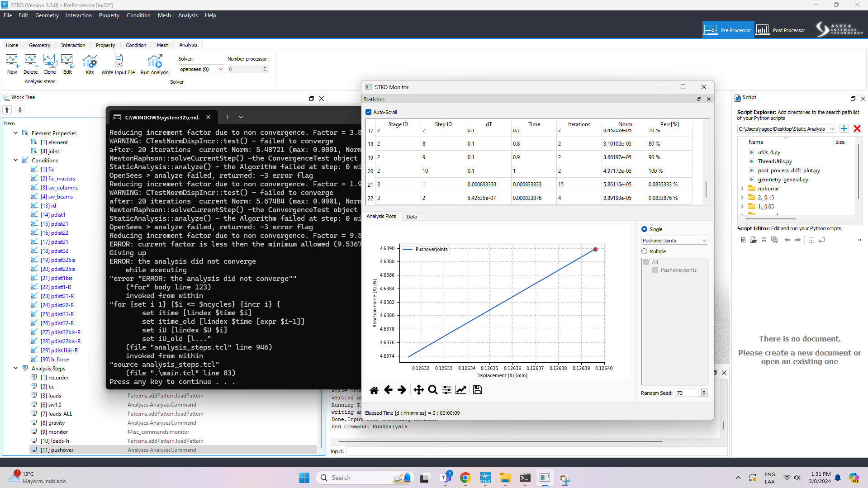Expand the noborrar folder
The height and width of the screenshot is (488, 868).
tap(742, 189)
